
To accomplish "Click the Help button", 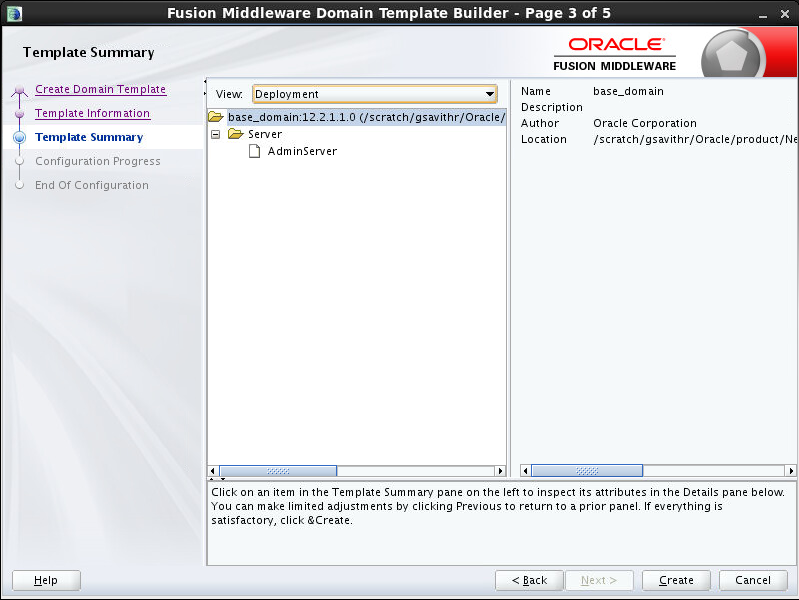I will (46, 580).
